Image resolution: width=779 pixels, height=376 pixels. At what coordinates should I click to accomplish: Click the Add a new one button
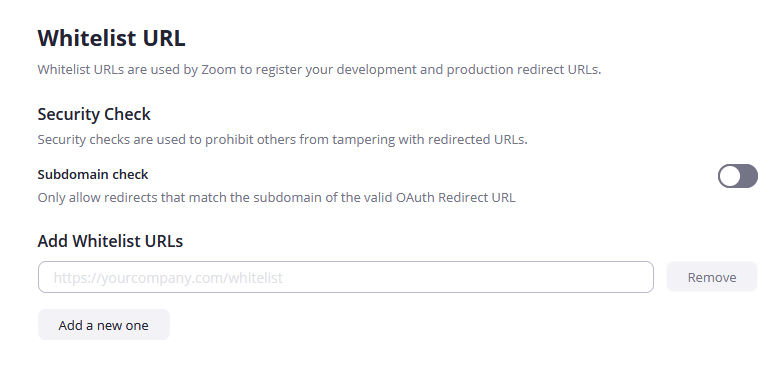click(x=104, y=325)
